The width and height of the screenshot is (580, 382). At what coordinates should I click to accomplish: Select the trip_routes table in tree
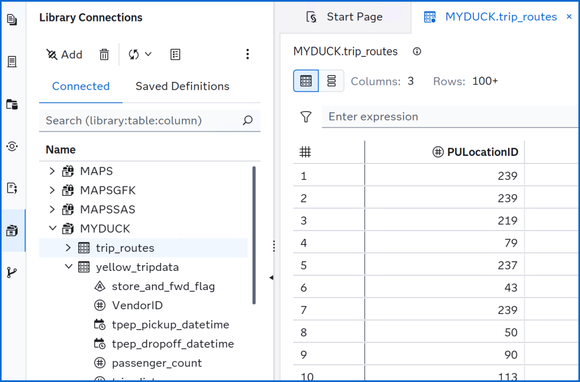coord(144,248)
